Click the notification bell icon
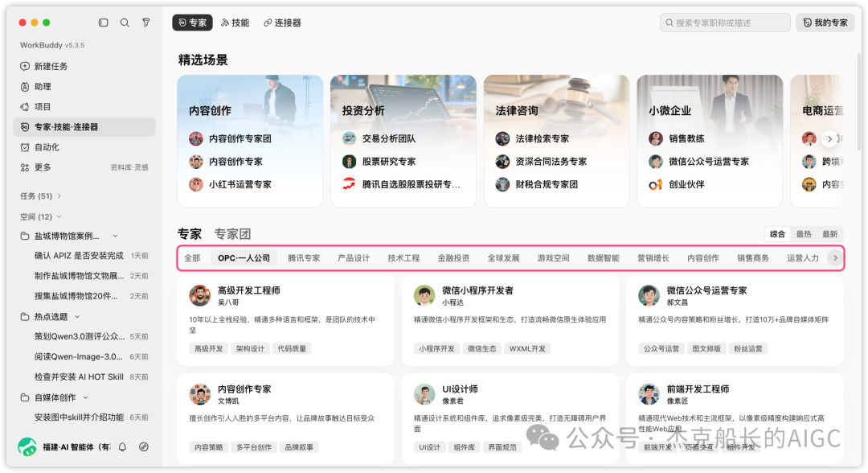Screen dimensions: 868x473 [122, 447]
